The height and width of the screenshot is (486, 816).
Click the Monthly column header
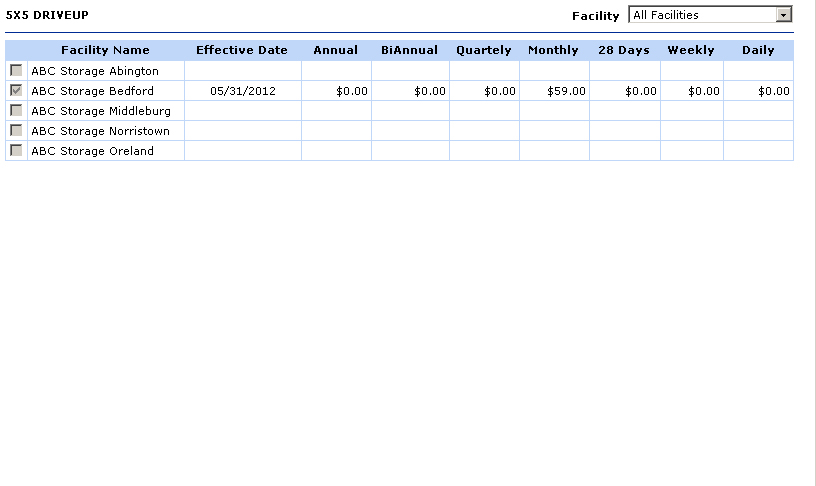[553, 50]
